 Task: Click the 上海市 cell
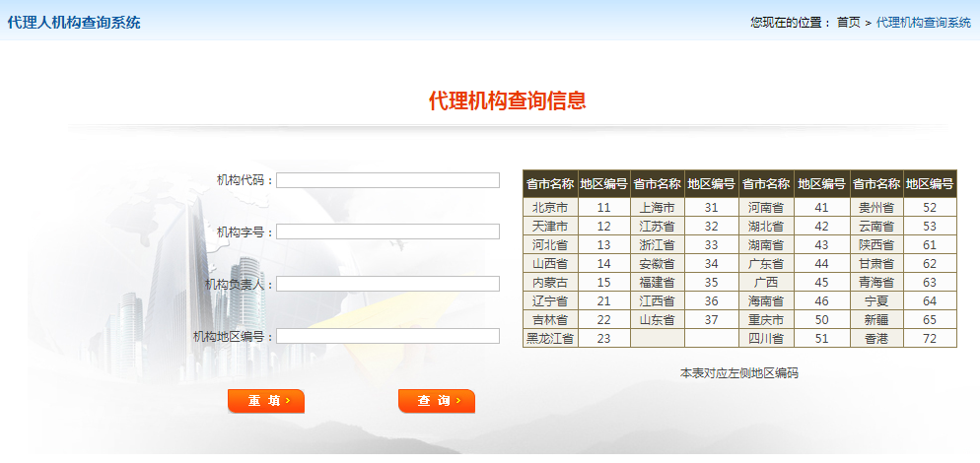(658, 208)
